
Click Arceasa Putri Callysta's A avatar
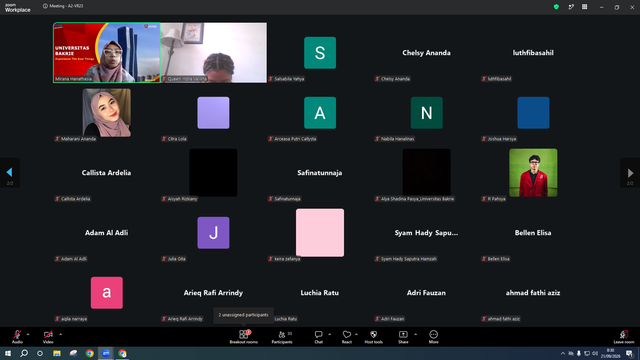tap(320, 113)
